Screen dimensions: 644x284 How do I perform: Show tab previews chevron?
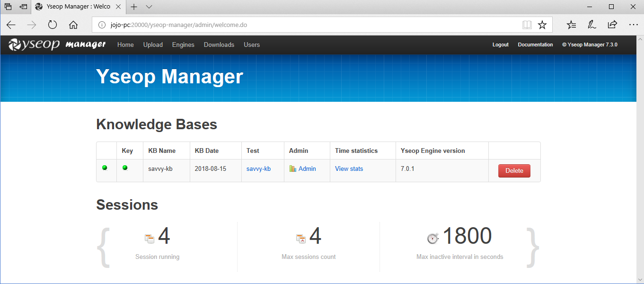click(x=149, y=7)
